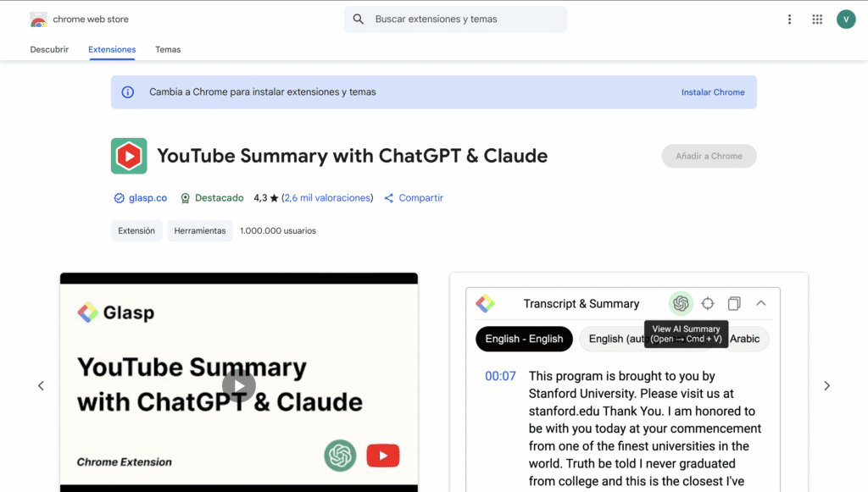Viewport: 868px width, 492px height.
Task: Click the "Cambia a Chrome para instalar extensiones y temas" message
Action: [263, 92]
